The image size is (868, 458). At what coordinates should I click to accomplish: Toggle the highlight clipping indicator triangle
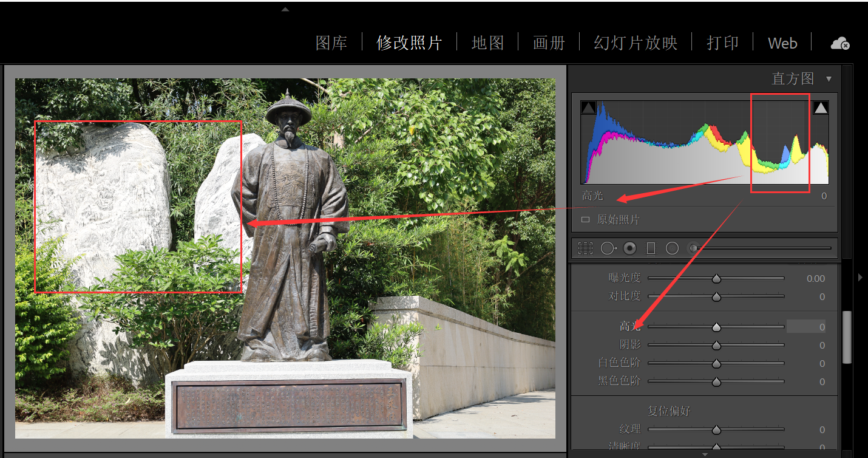pos(821,108)
